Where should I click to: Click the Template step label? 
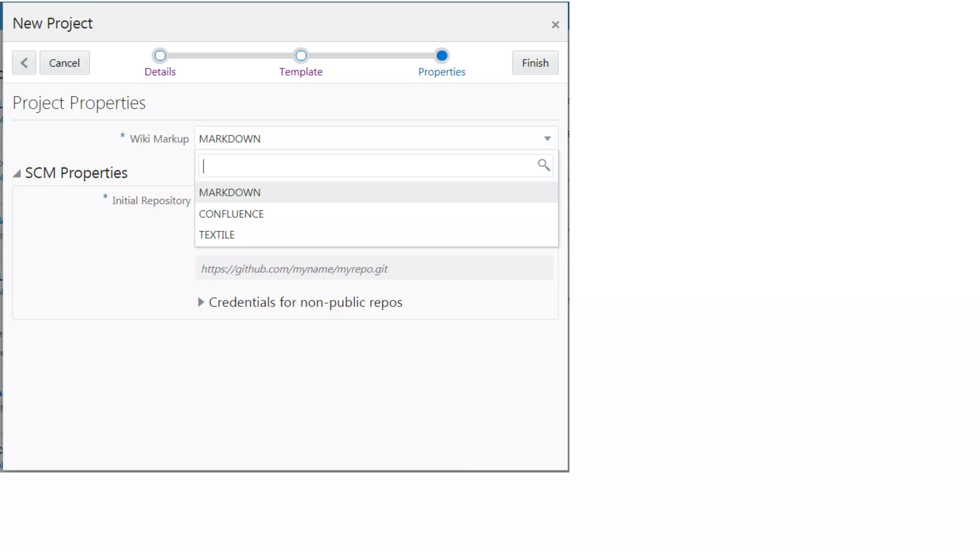pyautogui.click(x=301, y=72)
